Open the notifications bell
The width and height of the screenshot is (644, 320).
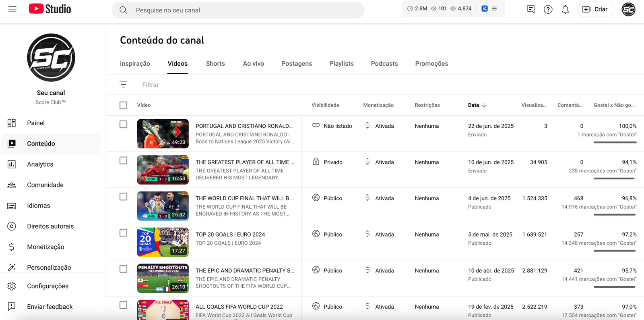[565, 9]
